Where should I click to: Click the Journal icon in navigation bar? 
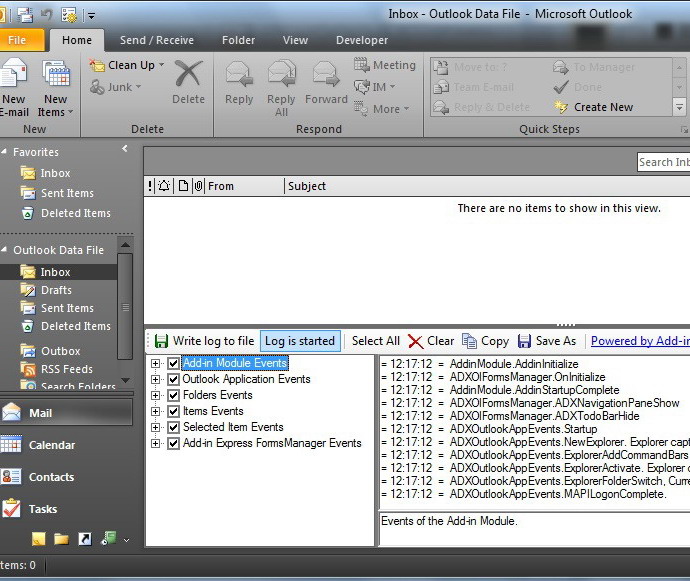point(108,538)
